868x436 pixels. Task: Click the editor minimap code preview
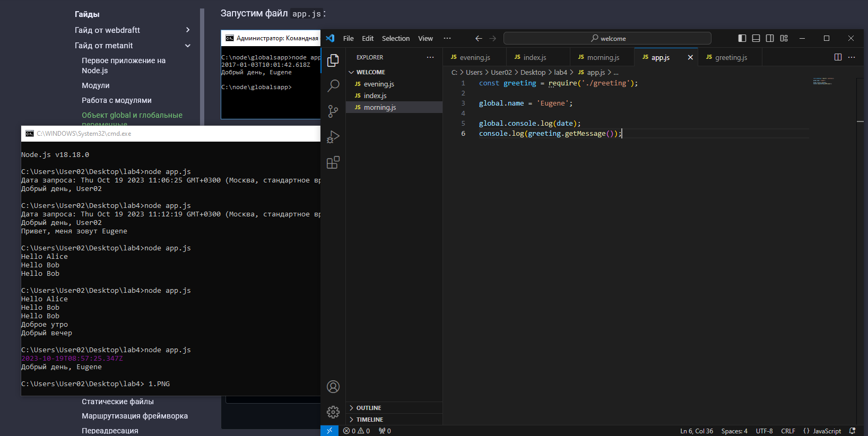(x=822, y=81)
